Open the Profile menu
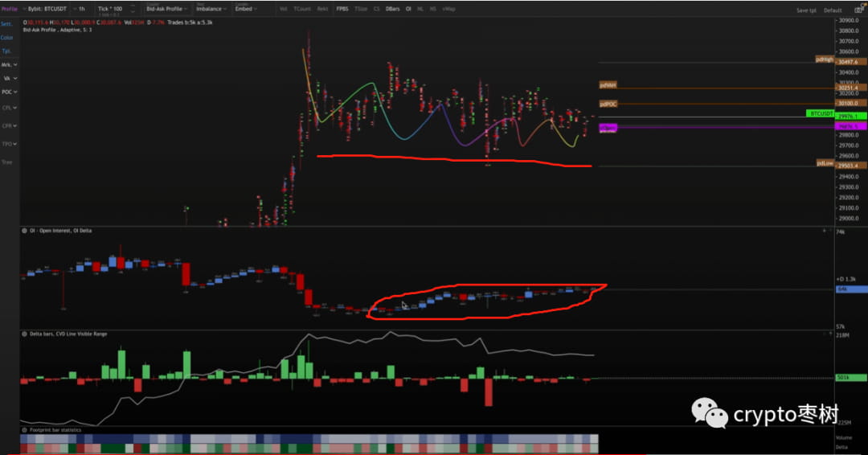Viewport: 868px width, 455px height. (x=9, y=9)
